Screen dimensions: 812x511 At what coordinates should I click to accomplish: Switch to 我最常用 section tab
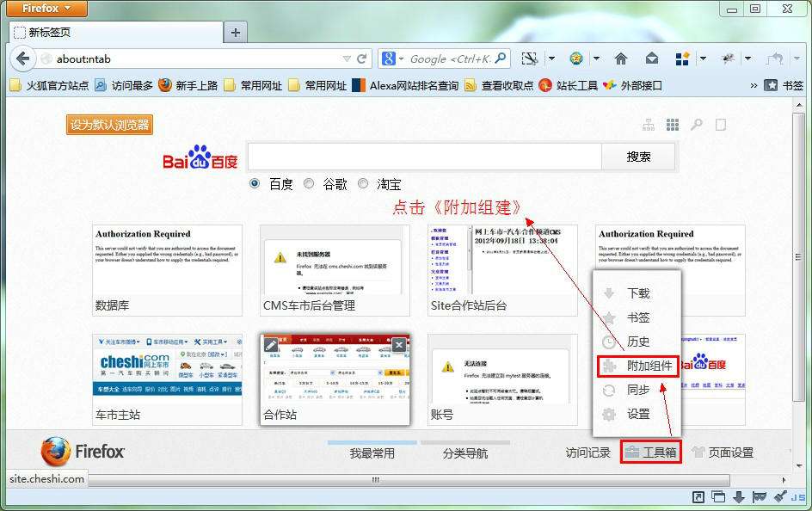(372, 453)
